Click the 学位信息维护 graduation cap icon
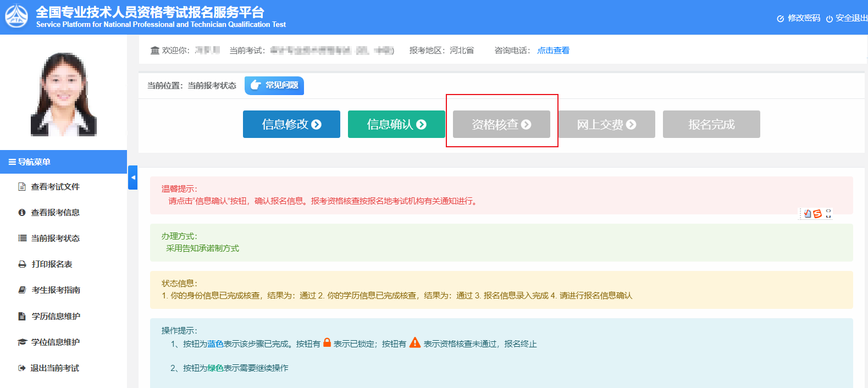 click(22, 342)
